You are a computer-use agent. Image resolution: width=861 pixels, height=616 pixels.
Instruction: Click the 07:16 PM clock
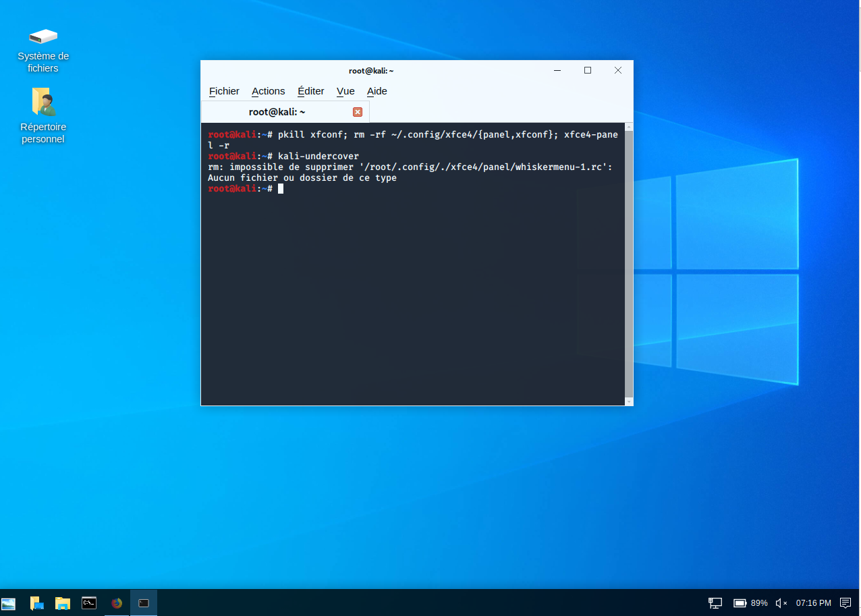pyautogui.click(x=813, y=603)
